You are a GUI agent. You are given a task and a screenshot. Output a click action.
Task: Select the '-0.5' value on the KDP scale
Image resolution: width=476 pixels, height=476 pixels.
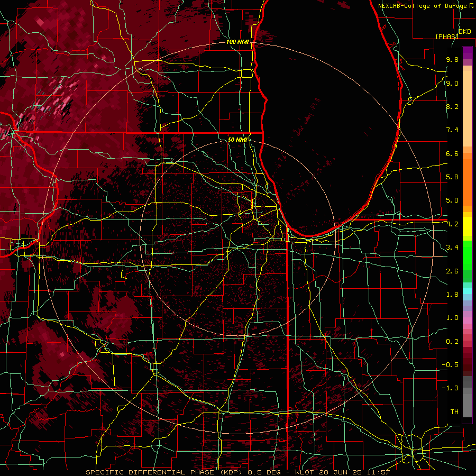coord(450,365)
